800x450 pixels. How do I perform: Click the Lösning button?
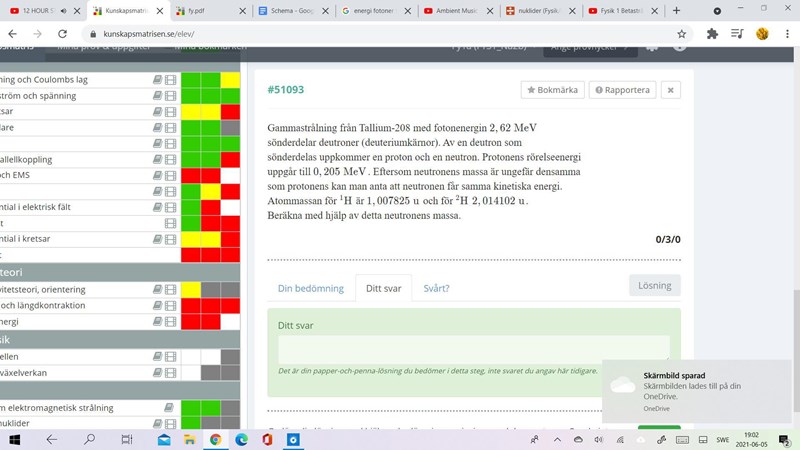(654, 285)
